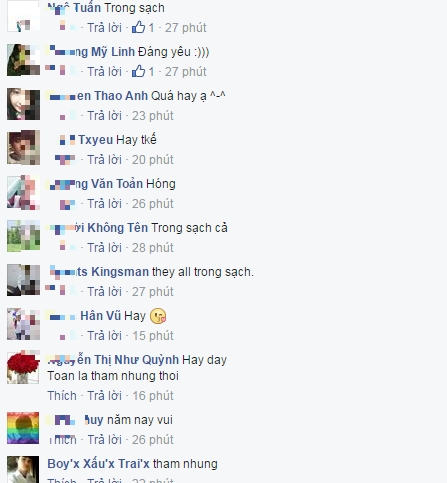Reply to Văn Toàn's Hóng comment
The width and height of the screenshot is (447, 483).
click(104, 204)
